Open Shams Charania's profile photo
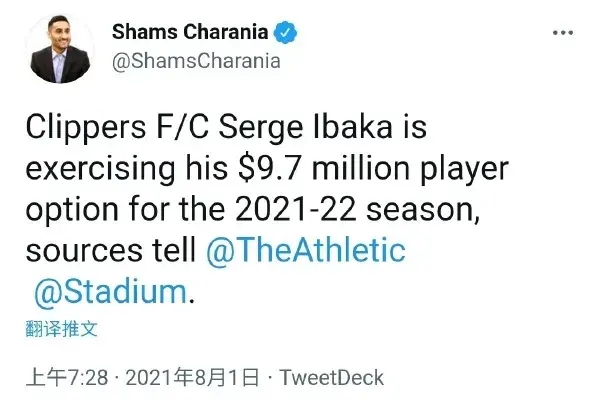 click(x=55, y=48)
